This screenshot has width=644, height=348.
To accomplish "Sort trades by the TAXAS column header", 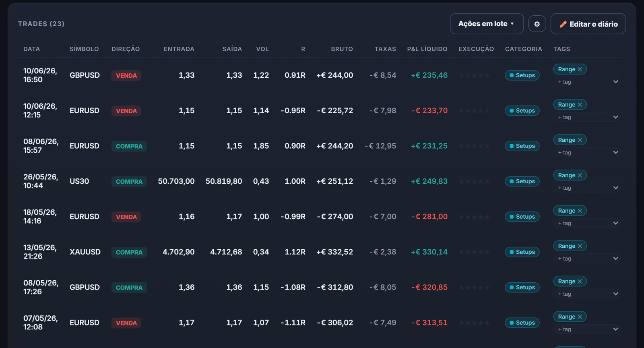I will [x=385, y=49].
